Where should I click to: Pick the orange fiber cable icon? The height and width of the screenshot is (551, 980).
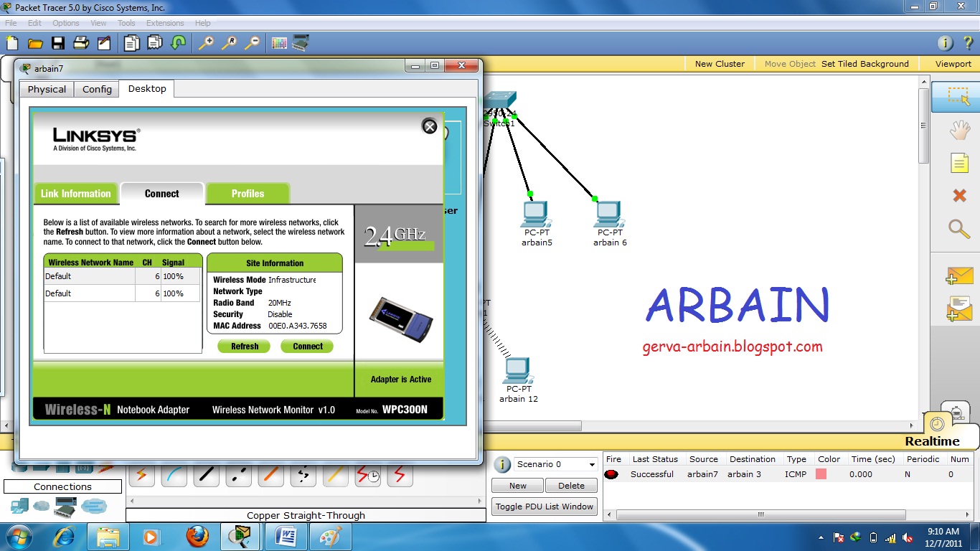pyautogui.click(x=271, y=474)
